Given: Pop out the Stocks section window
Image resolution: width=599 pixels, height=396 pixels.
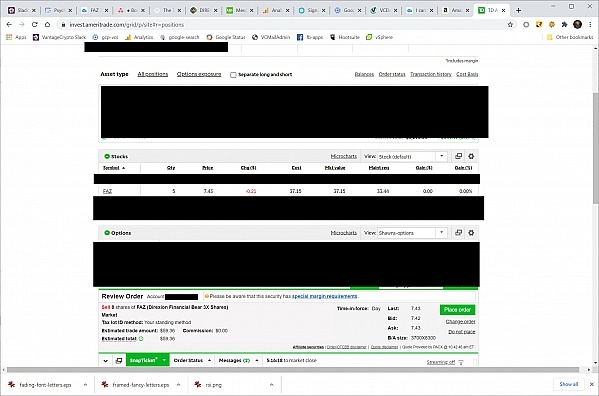Looking at the screenshot, I should click(x=458, y=156).
